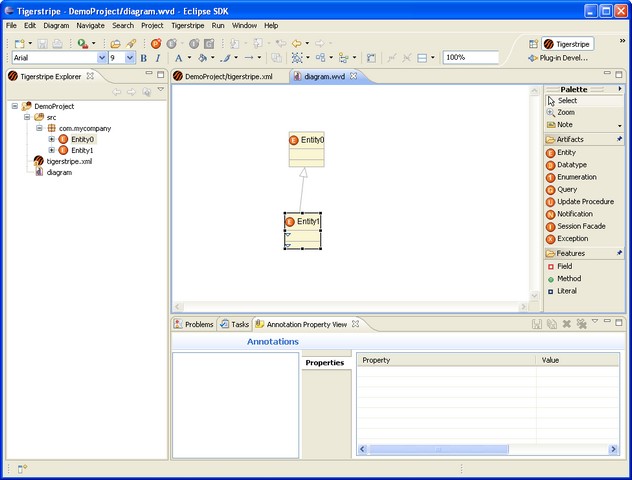Select the Annotation Property View tab
This screenshot has width=632, height=480.
pyautogui.click(x=307, y=324)
